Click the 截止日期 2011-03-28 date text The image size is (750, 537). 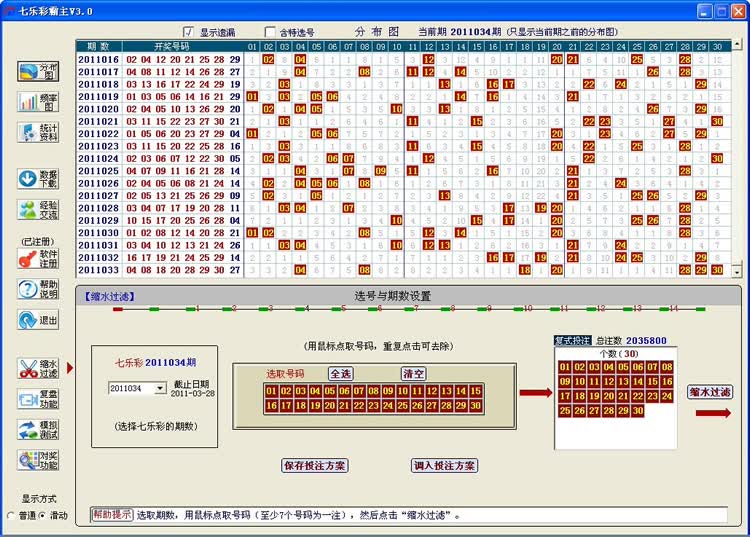coord(192,389)
